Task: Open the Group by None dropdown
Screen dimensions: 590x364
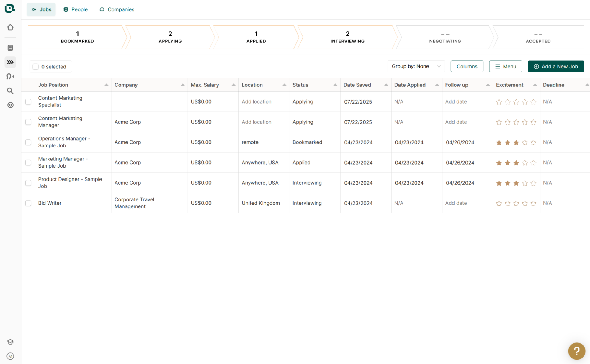Action: click(x=416, y=66)
